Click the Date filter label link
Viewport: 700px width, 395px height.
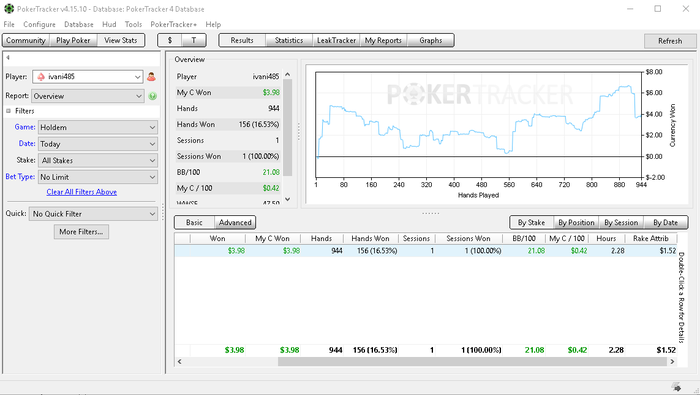pyautogui.click(x=27, y=143)
